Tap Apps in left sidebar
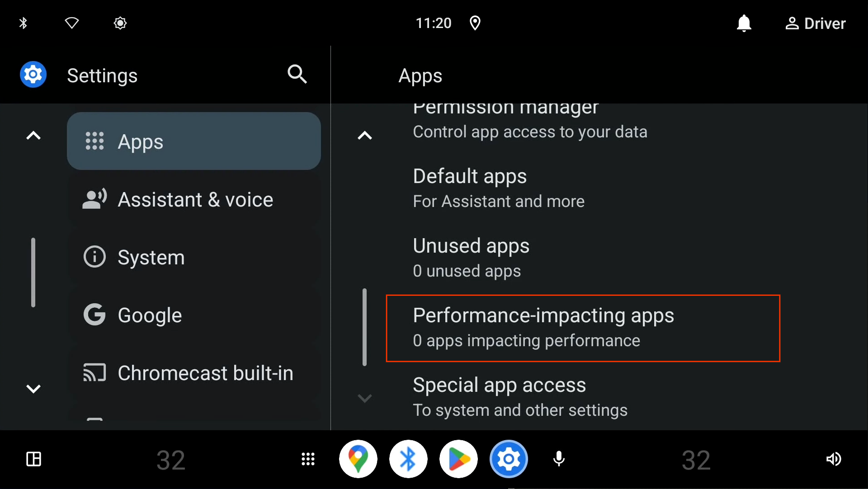 pos(193,141)
